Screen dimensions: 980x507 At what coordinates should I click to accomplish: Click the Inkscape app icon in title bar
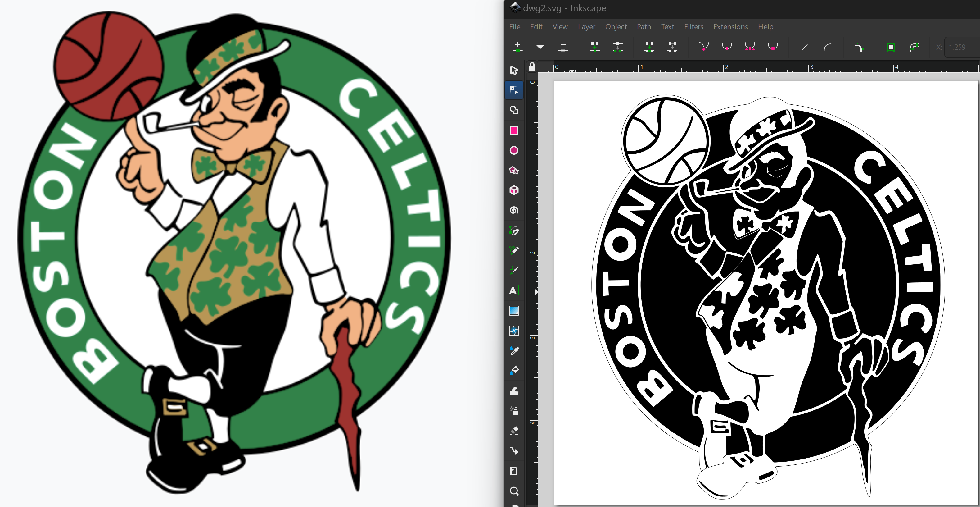515,7
